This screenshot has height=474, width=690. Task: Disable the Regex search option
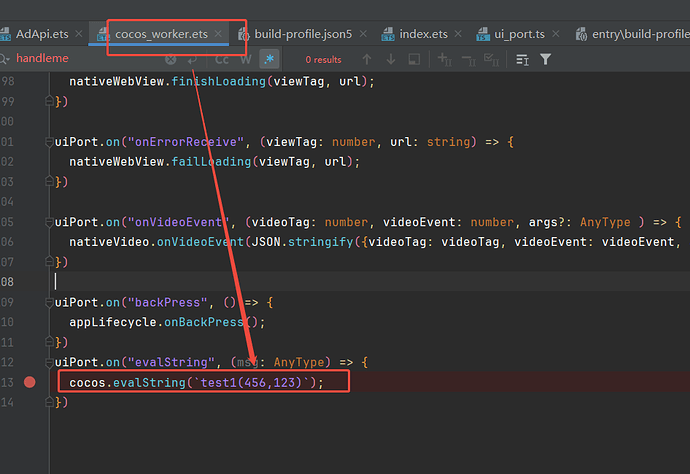[269, 59]
